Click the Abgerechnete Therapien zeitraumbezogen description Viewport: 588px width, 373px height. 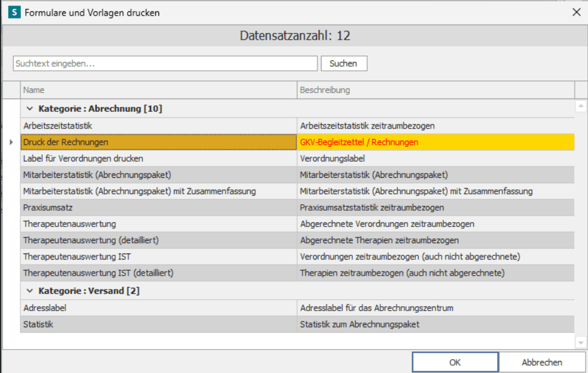[436, 240]
